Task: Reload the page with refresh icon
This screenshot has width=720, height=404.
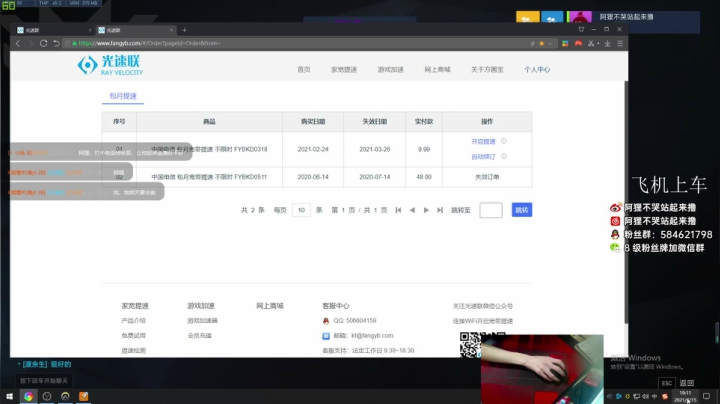Action: click(x=43, y=43)
